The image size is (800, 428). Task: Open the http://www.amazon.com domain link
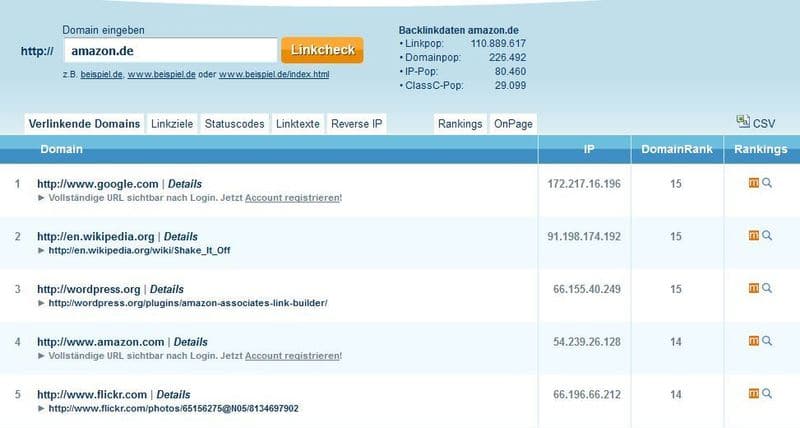101,342
